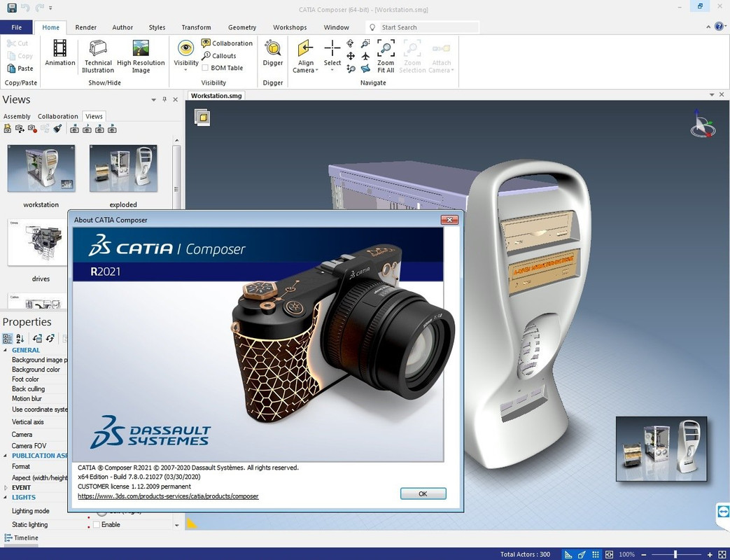Go to the previous view camera icon

point(87,129)
